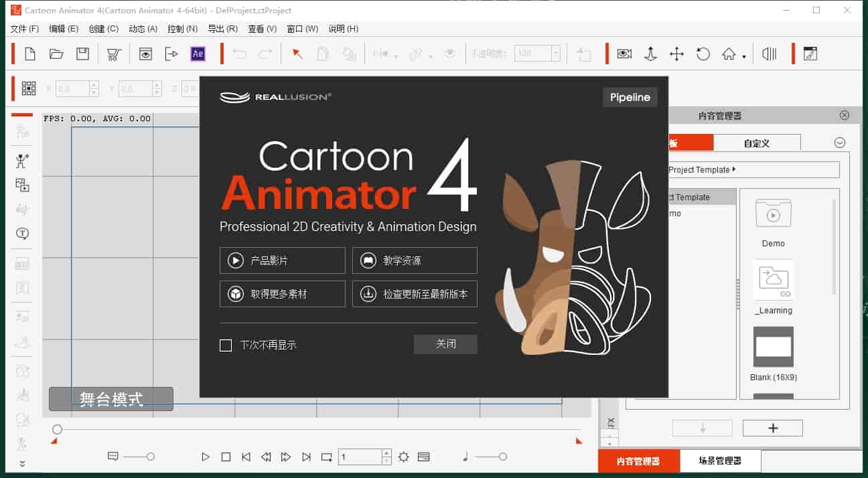Save project using the floppy disk icon
Image resolution: width=868 pixels, height=478 pixels.
click(82, 54)
